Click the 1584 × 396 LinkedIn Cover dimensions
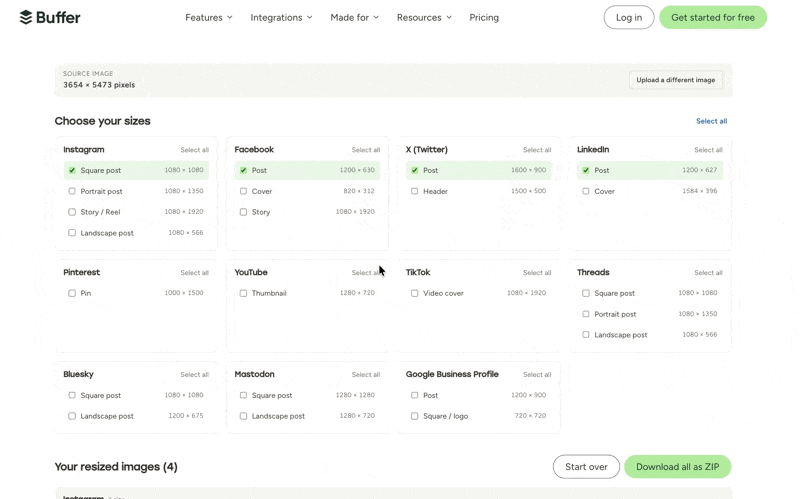Screen dimensions: 800x499 [x=699, y=191]
